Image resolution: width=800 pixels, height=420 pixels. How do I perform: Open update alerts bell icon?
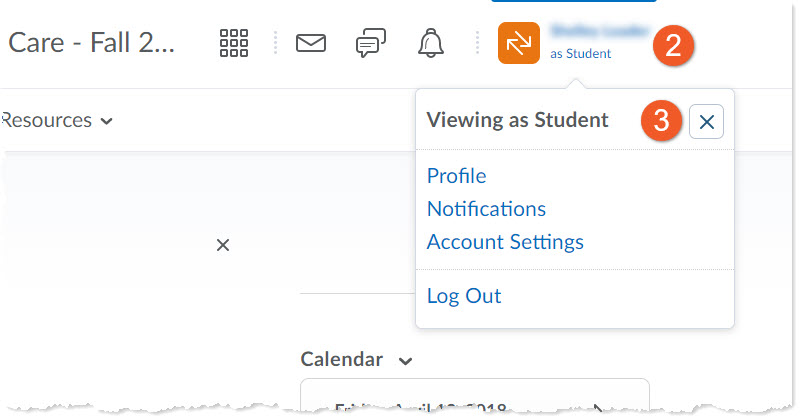coord(431,44)
